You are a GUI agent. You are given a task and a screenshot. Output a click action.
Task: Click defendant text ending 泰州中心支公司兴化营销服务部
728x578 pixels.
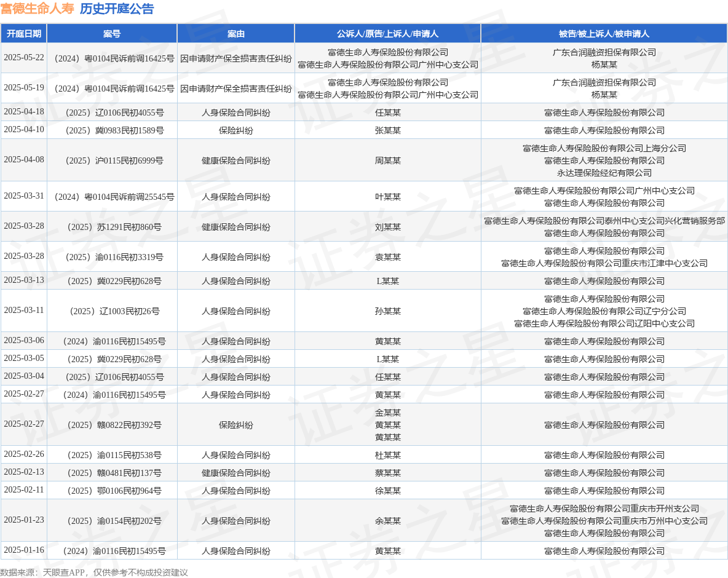[604, 221]
